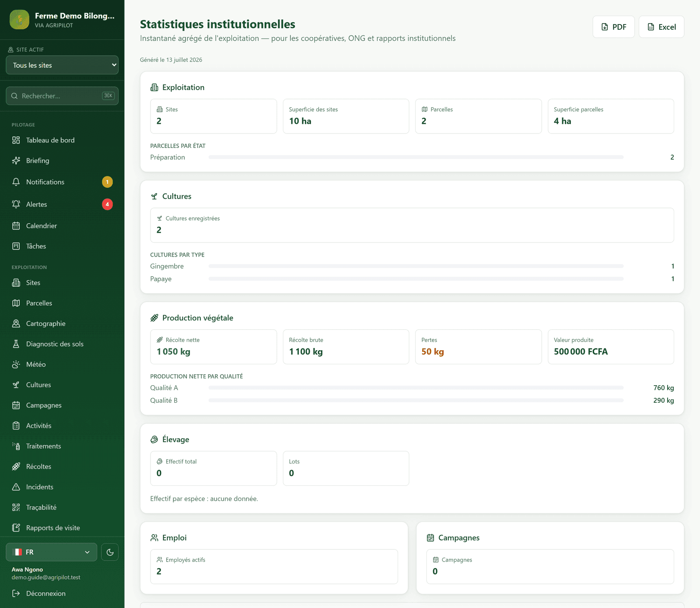Click the Gingembre progress bar
Screen dimensions: 700x608
[x=416, y=266]
